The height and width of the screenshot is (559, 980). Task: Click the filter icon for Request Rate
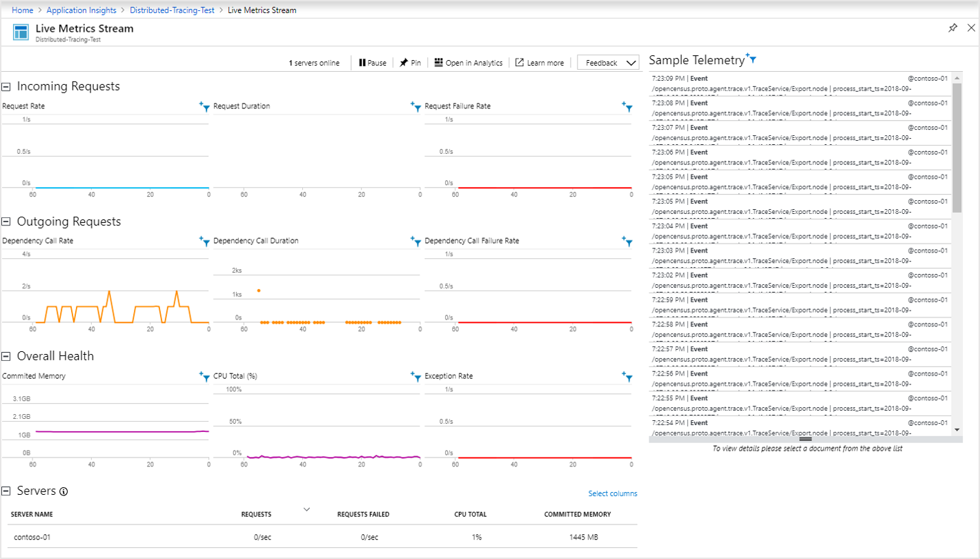[x=204, y=106]
